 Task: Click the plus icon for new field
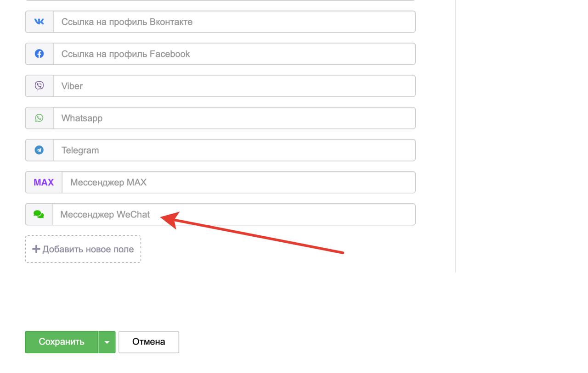[x=36, y=249]
